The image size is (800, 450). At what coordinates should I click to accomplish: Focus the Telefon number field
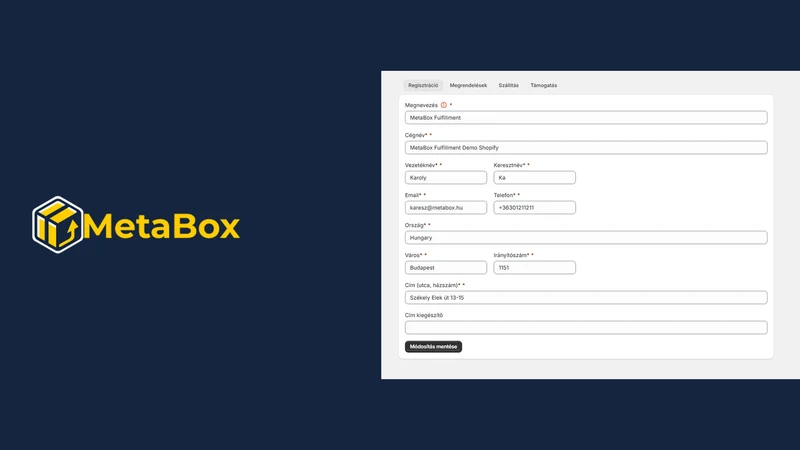[534, 208]
